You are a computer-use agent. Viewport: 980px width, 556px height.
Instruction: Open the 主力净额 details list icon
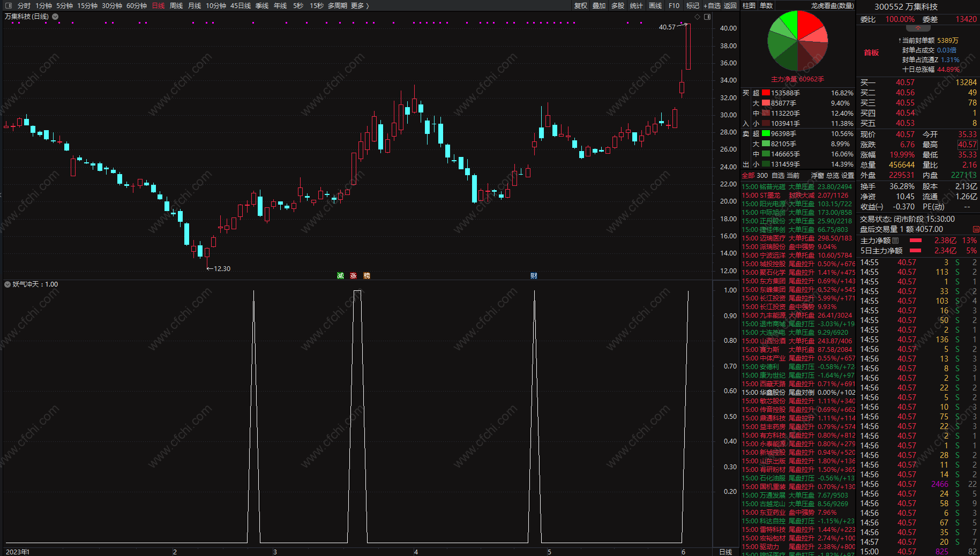click(x=895, y=241)
